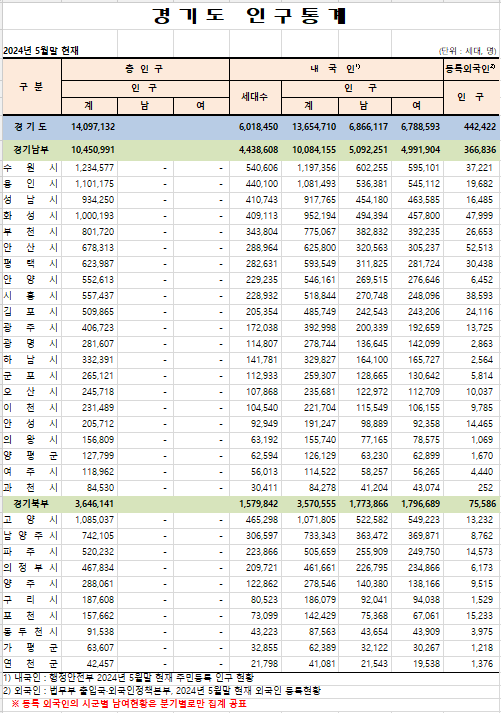The image size is (501, 713).
Task: Select the '김포시' row label
Action: click(30, 312)
